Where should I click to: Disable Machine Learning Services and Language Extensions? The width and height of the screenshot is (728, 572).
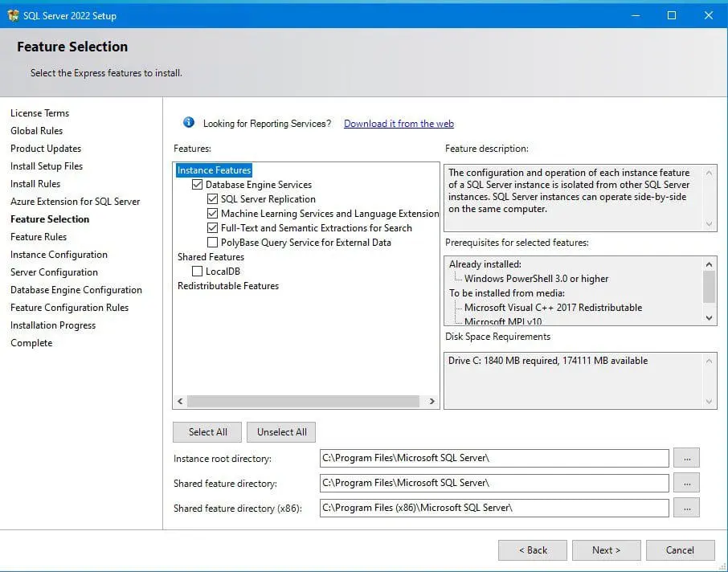point(213,213)
